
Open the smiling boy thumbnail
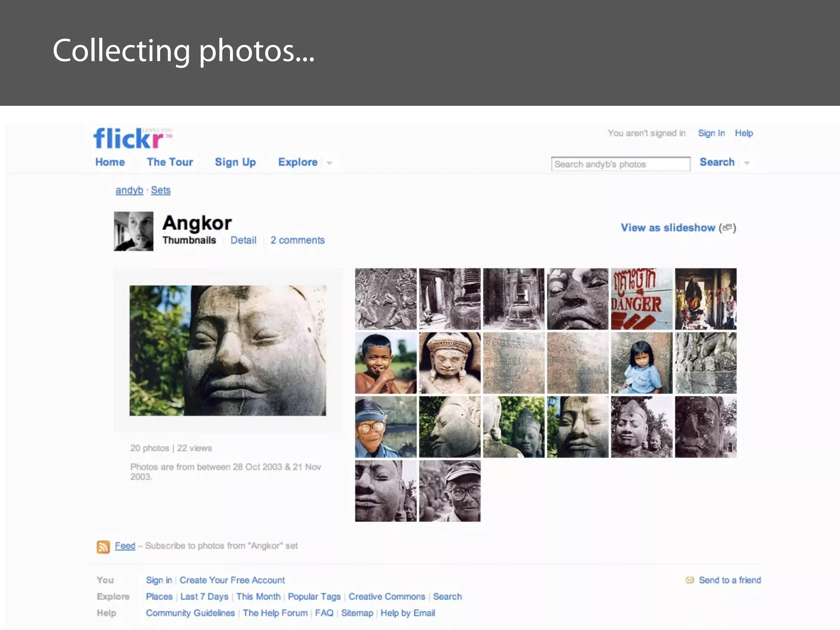pyautogui.click(x=386, y=363)
